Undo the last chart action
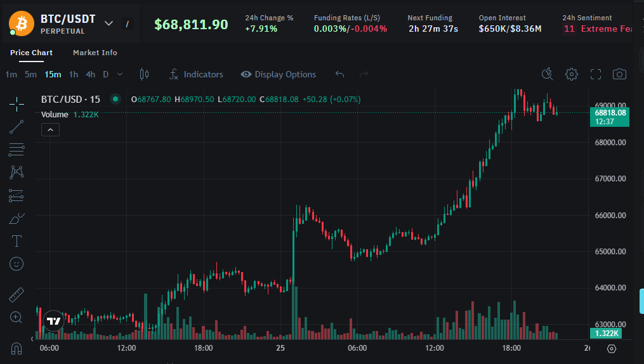Image resolution: width=644 pixels, height=364 pixels. tap(339, 74)
